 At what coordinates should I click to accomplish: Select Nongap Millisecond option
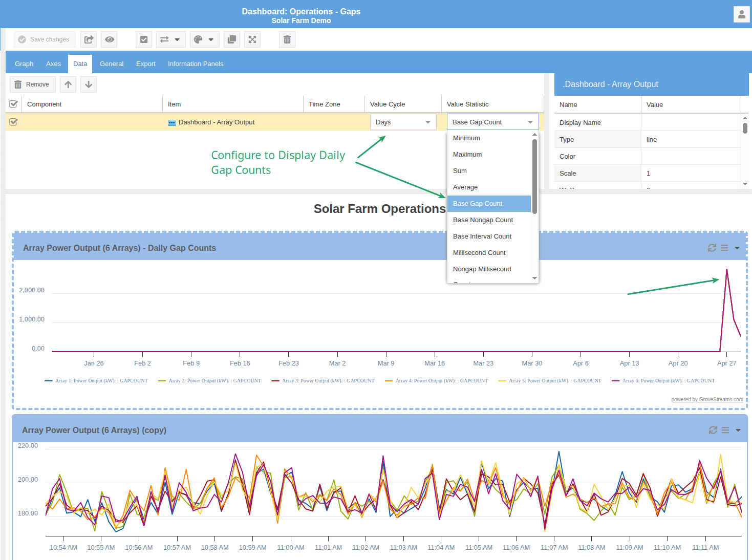489,269
